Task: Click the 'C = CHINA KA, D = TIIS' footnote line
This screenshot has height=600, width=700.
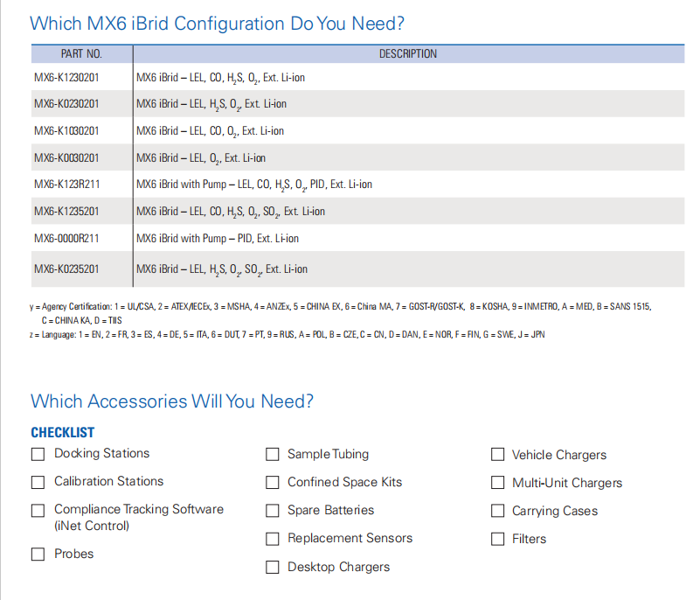Action: tap(81, 321)
